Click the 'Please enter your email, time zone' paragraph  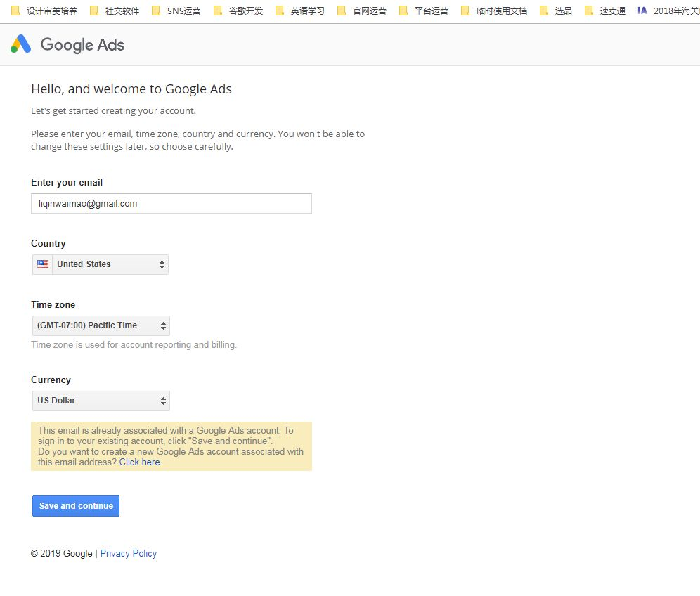pyautogui.click(x=197, y=140)
